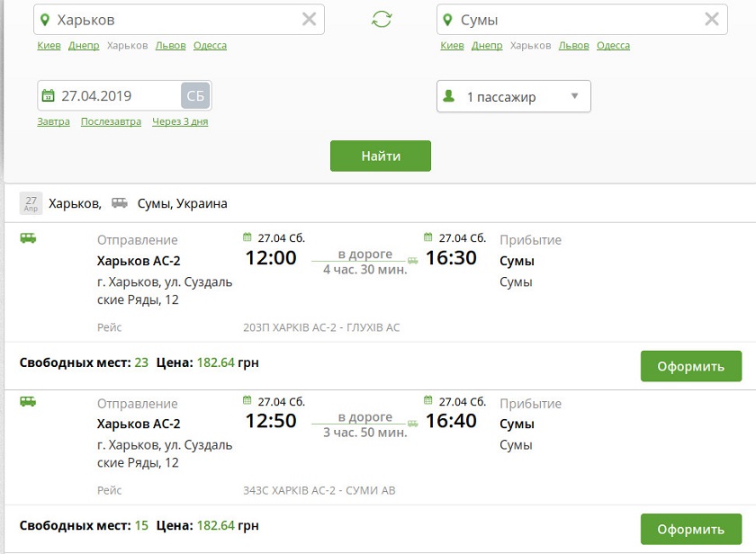This screenshot has width=756, height=554.
Task: Choose Одесса as destination quick link
Action: click(613, 46)
